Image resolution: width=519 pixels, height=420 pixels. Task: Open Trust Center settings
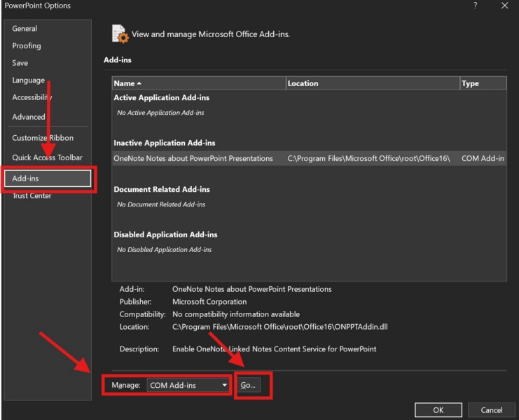pyautogui.click(x=32, y=196)
